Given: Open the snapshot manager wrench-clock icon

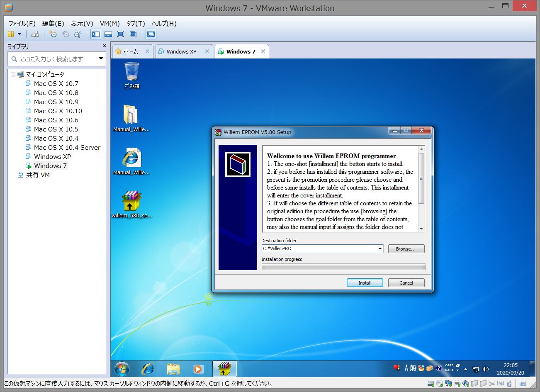Looking at the screenshot, I should point(78,34).
